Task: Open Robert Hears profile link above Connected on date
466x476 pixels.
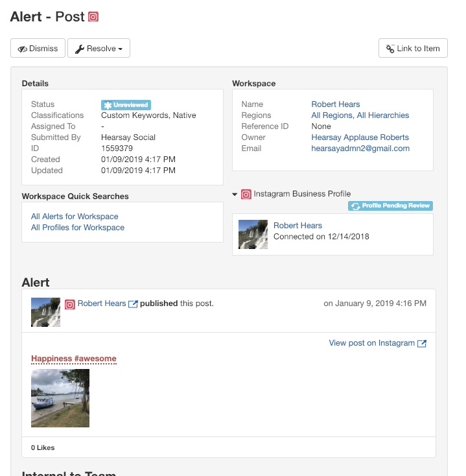Action: pos(297,226)
